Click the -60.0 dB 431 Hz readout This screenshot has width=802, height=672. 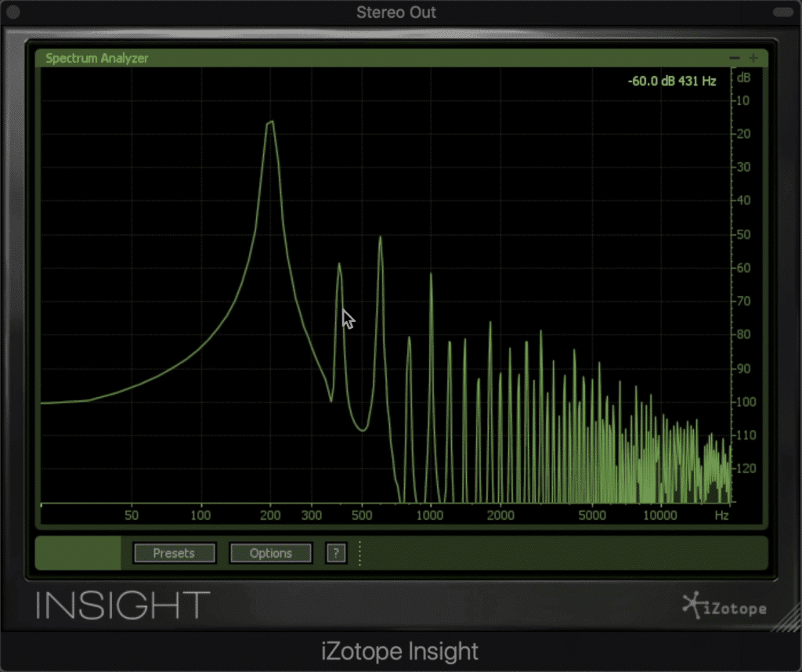coord(672,81)
